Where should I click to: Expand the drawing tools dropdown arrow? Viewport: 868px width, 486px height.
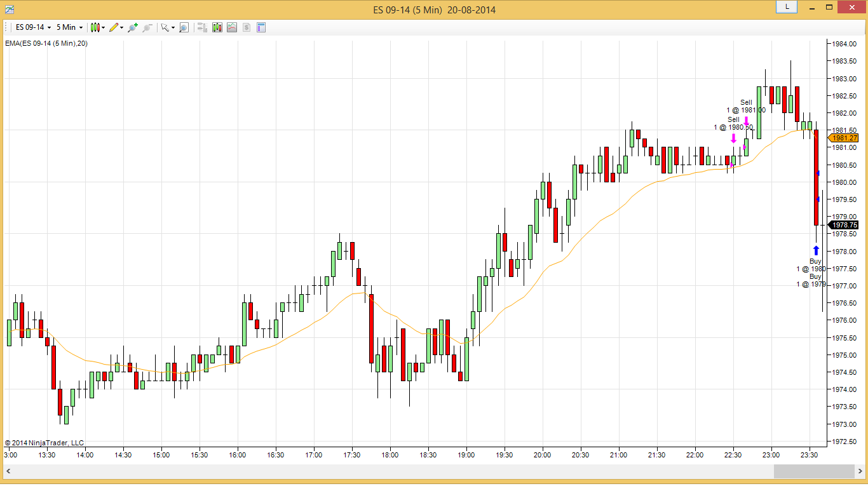click(121, 28)
